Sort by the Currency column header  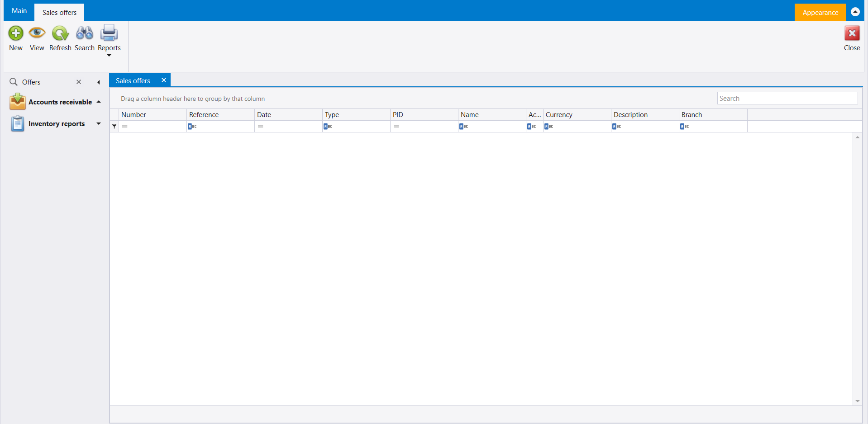coord(577,115)
